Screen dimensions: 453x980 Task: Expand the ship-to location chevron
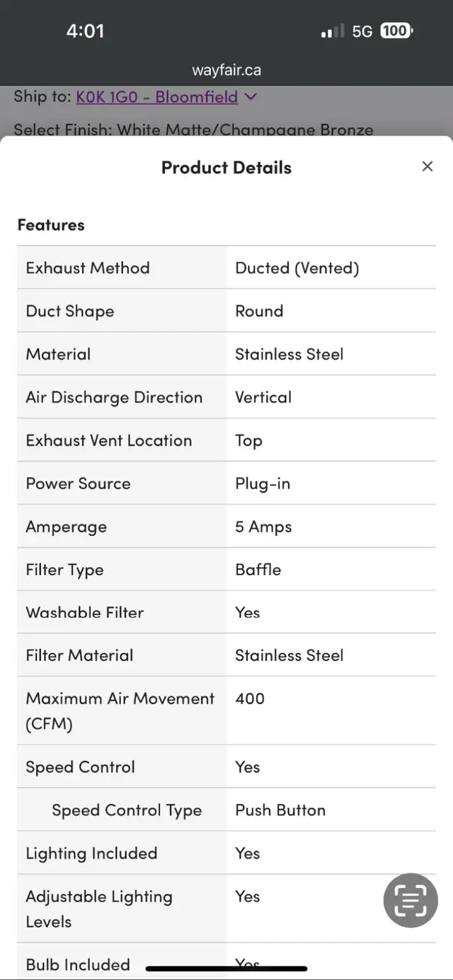coord(251,97)
